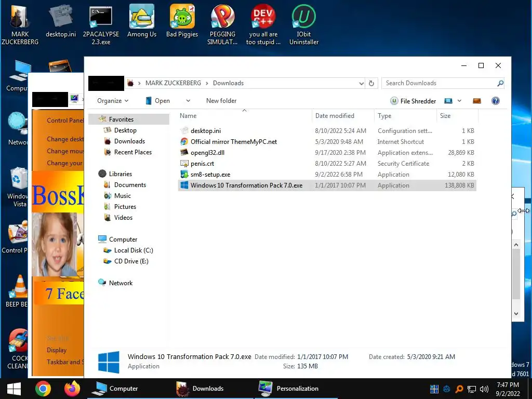Select the opengl32.dll file
This screenshot has height=399, width=532.
[327, 153]
